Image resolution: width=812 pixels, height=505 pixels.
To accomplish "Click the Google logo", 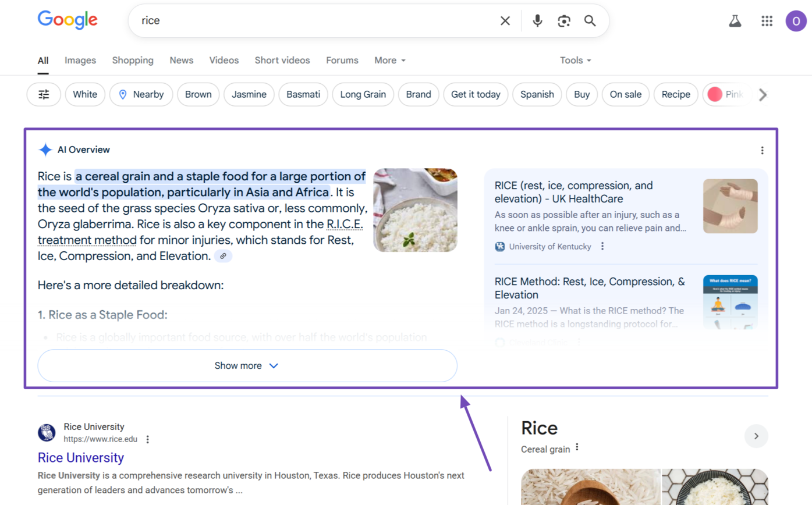I will point(68,20).
